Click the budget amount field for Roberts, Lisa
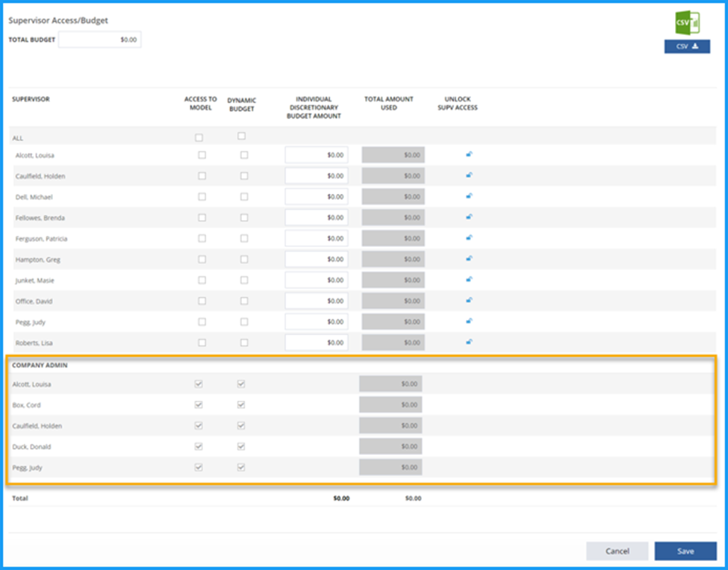The width and height of the screenshot is (728, 570). [x=317, y=342]
